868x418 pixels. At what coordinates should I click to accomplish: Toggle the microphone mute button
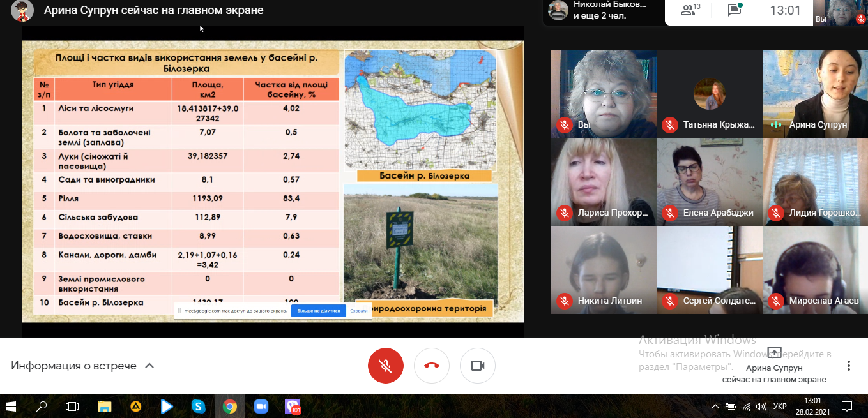coord(385,366)
